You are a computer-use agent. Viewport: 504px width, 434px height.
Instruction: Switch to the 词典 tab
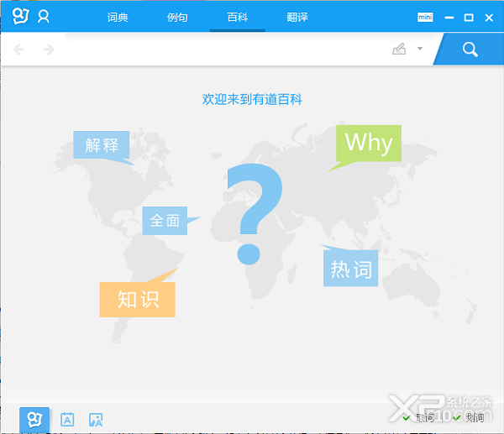[118, 17]
